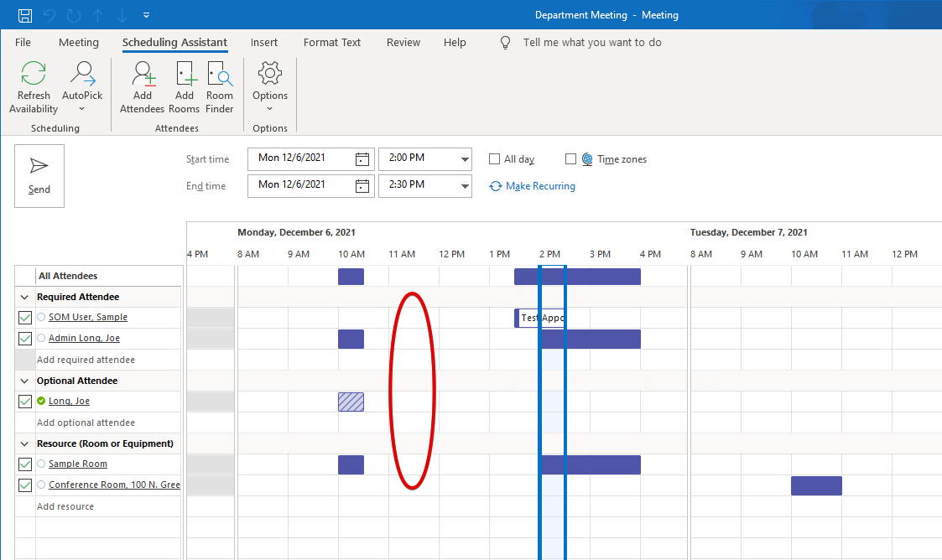
Task: Open the Quick Access Toolbar customize dropdown
Action: (x=147, y=15)
